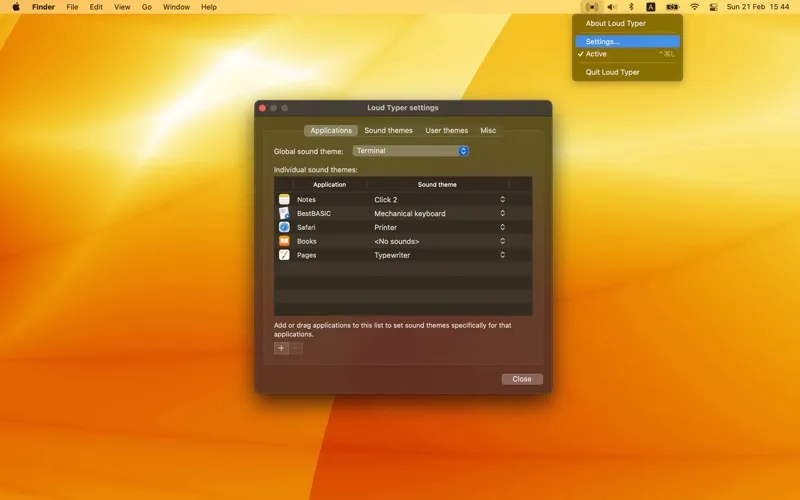Open the Edit menu

(96, 7)
